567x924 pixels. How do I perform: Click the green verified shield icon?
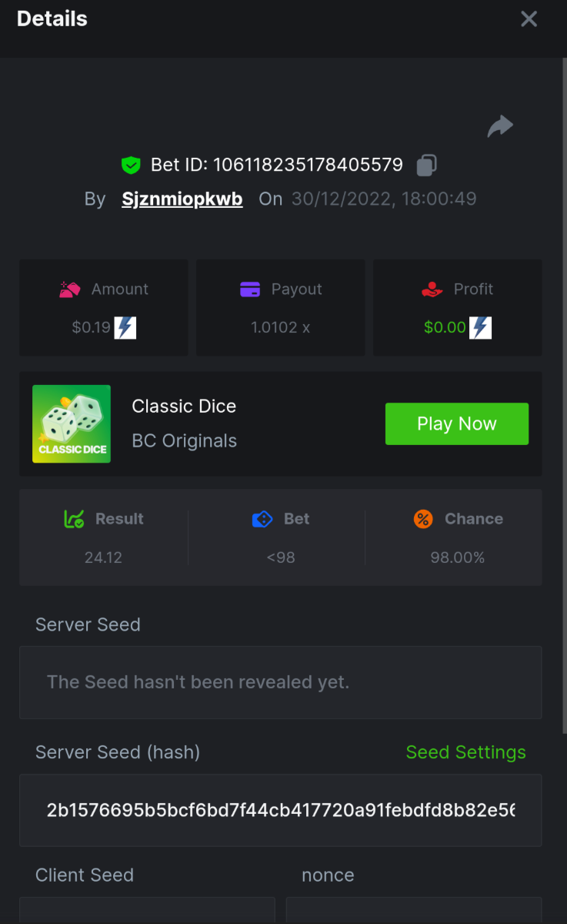coord(131,165)
